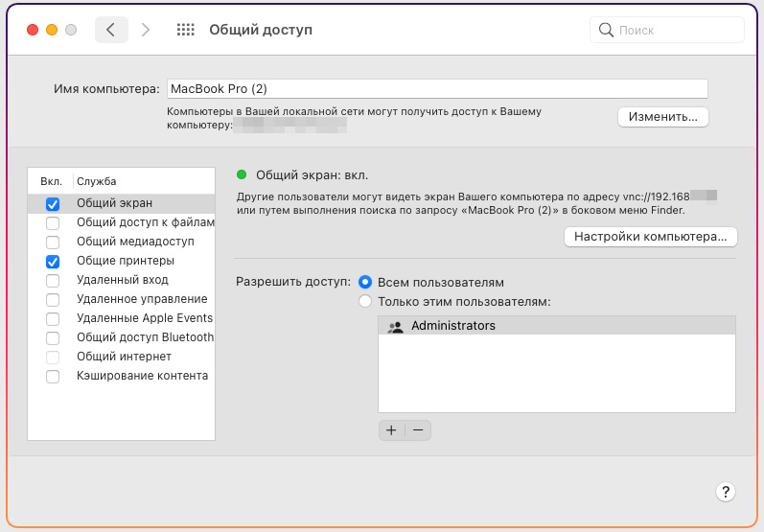The height and width of the screenshot is (532, 764).
Task: Click the computer name text field
Action: coord(437,89)
